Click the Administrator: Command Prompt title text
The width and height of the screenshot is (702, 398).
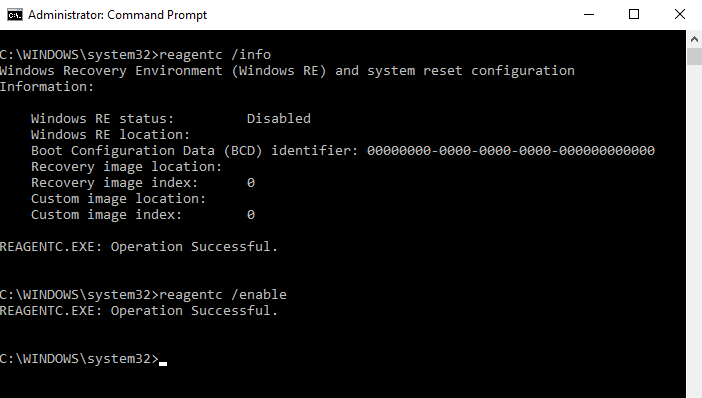pos(117,15)
